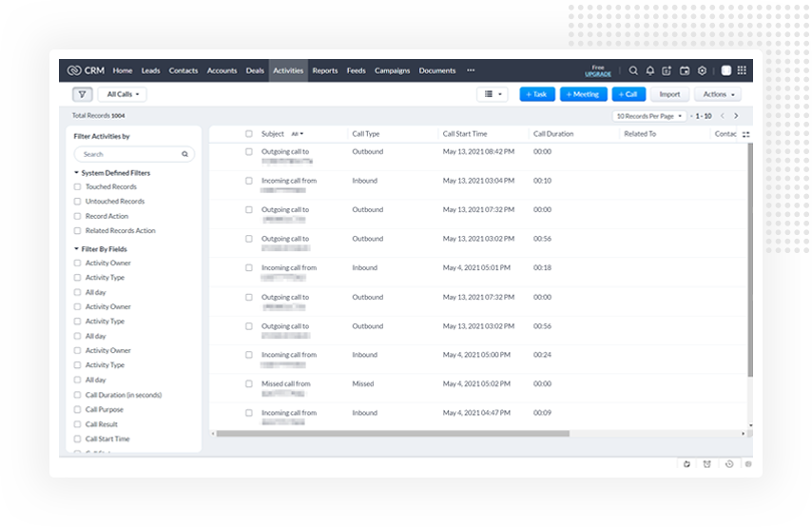Click the quick create plus icon
812x527 pixels.
667,70
